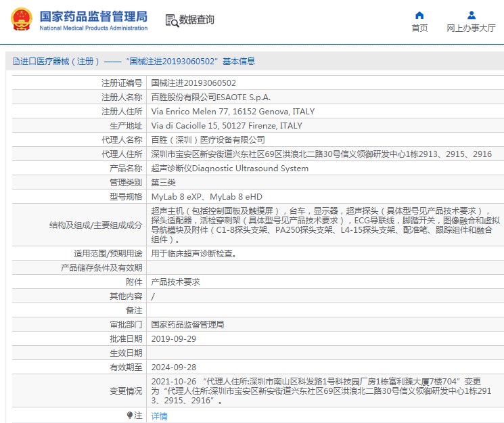Screen dimensions: 504x423
Task: Click the home house icon
Action: point(419,15)
